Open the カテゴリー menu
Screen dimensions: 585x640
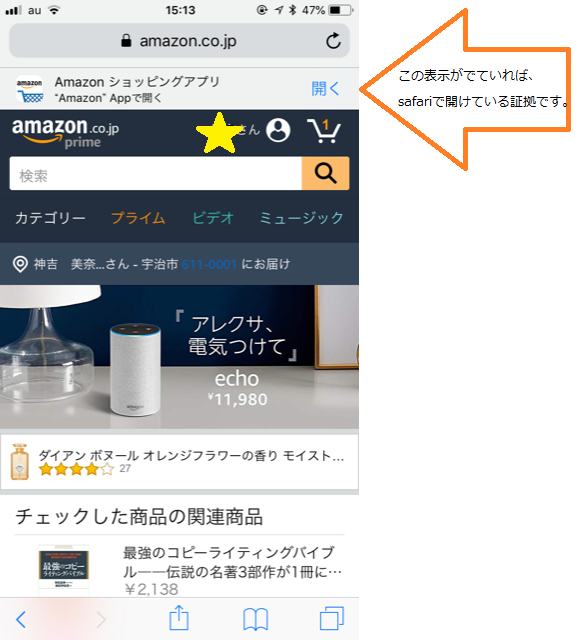[50, 218]
